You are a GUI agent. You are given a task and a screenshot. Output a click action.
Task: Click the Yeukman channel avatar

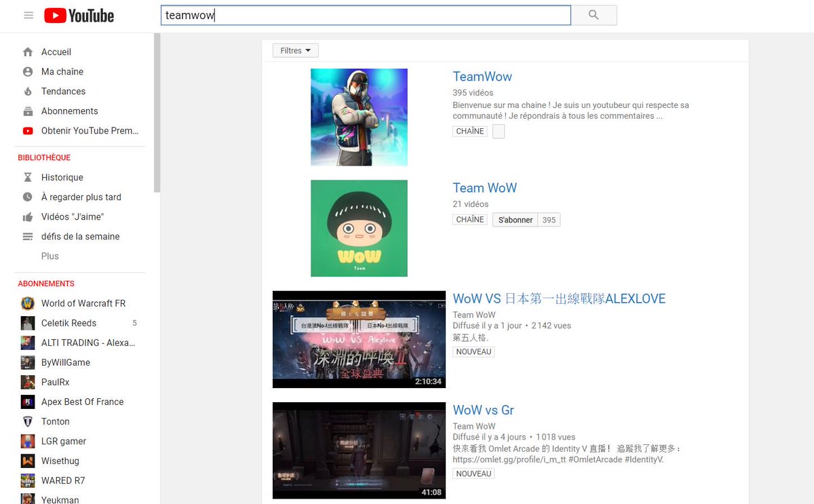click(x=28, y=499)
